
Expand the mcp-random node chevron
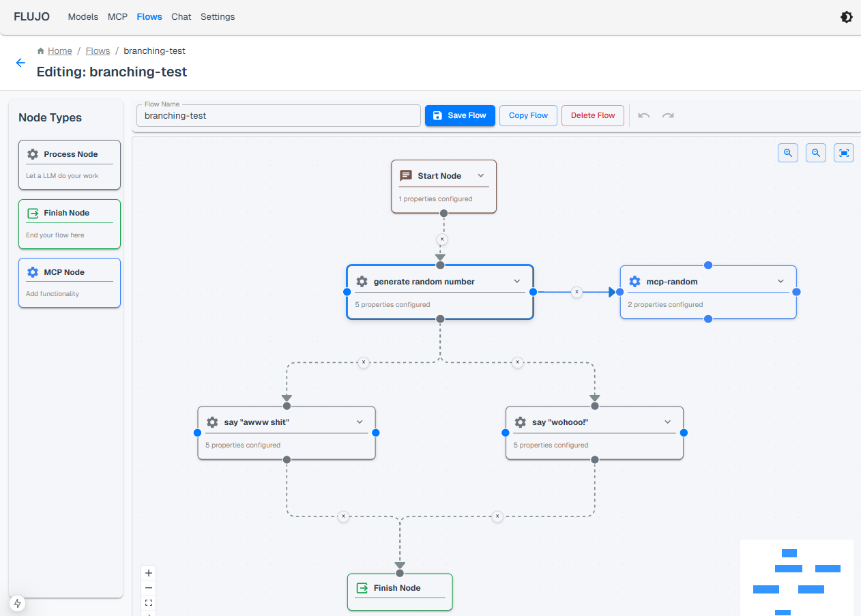781,281
